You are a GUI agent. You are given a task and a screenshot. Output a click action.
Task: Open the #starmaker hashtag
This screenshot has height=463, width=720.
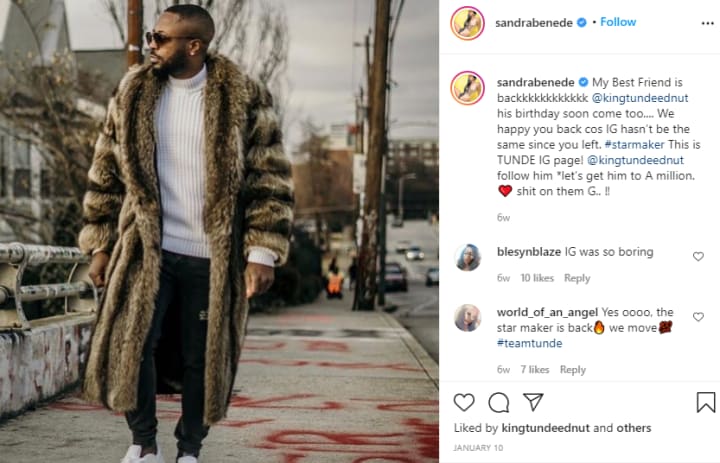(634, 144)
